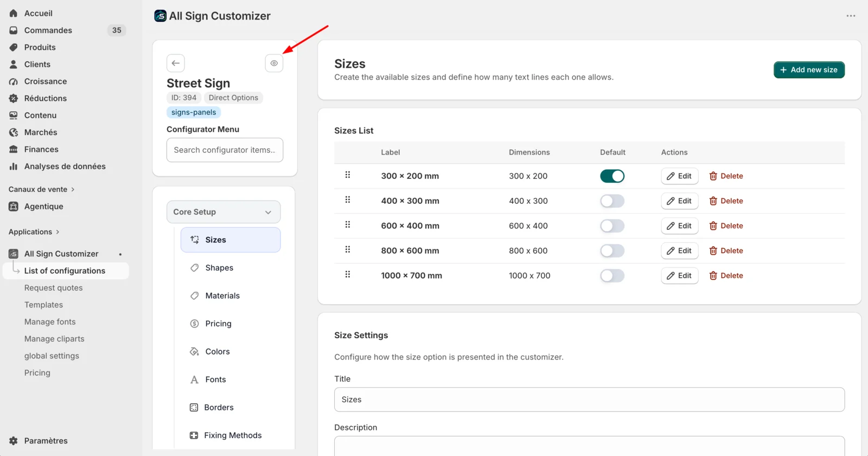Open the Shapes configurator section
This screenshot has width=868, height=456.
coord(231,268)
